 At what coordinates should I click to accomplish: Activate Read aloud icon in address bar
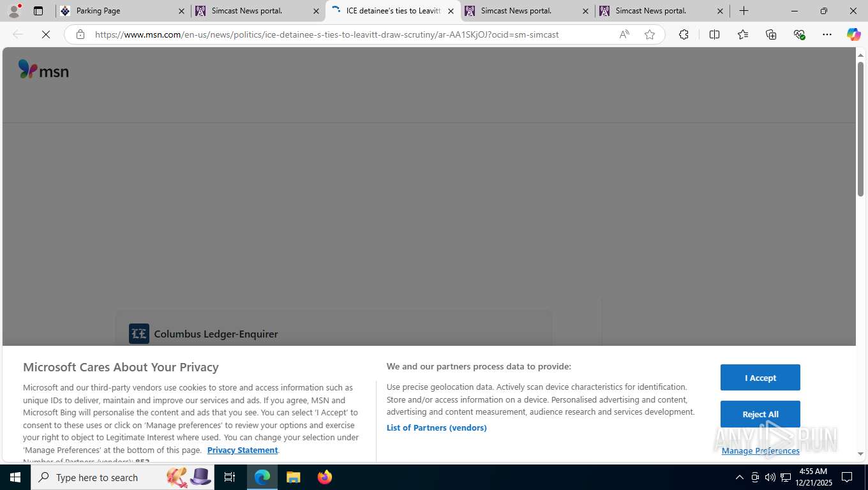pyautogui.click(x=624, y=34)
